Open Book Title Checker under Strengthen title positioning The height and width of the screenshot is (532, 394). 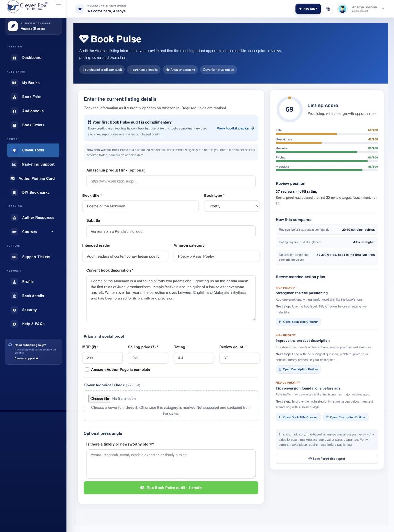[x=298, y=322]
